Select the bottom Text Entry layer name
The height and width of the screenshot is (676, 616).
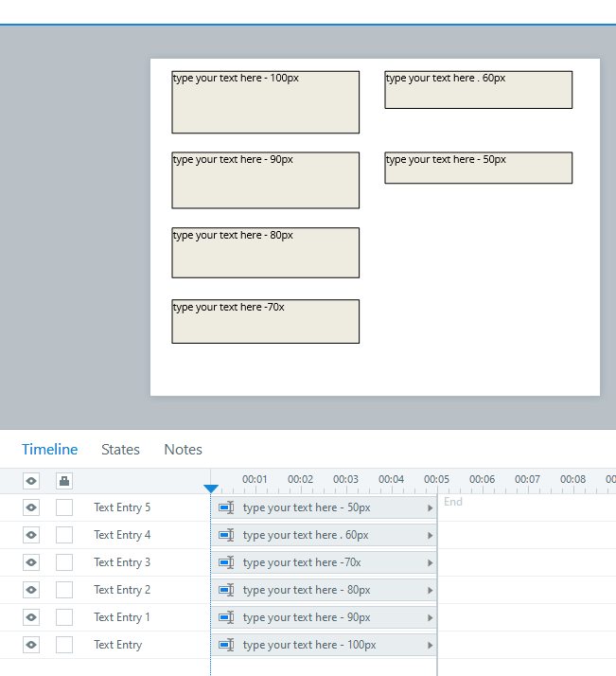(x=118, y=645)
